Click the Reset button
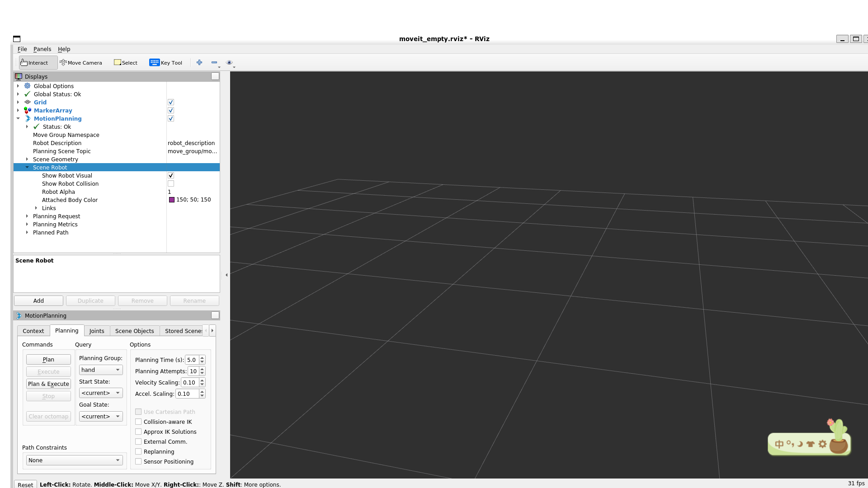Viewport: 868px width, 488px height. tap(25, 484)
